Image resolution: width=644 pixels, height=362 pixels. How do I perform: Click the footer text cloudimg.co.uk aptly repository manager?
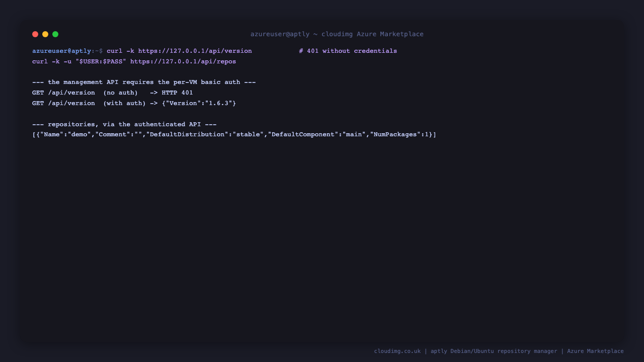(x=499, y=351)
